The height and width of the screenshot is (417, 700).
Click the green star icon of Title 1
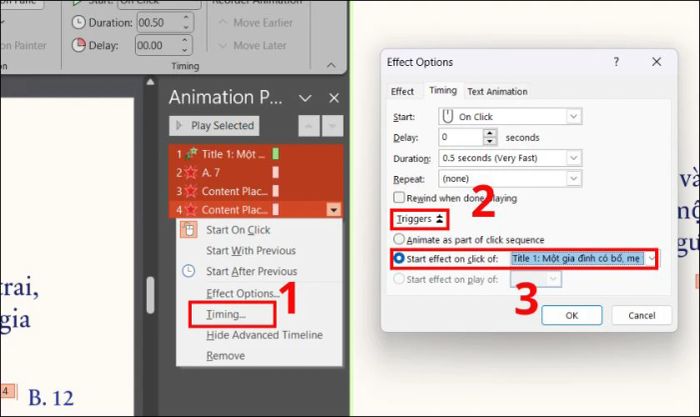pyautogui.click(x=191, y=154)
